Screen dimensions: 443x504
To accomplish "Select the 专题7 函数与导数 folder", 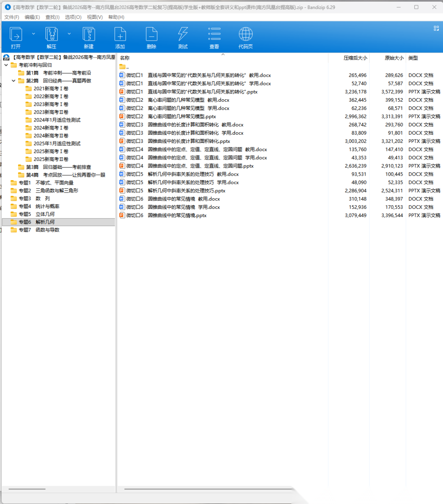I will point(39,230).
